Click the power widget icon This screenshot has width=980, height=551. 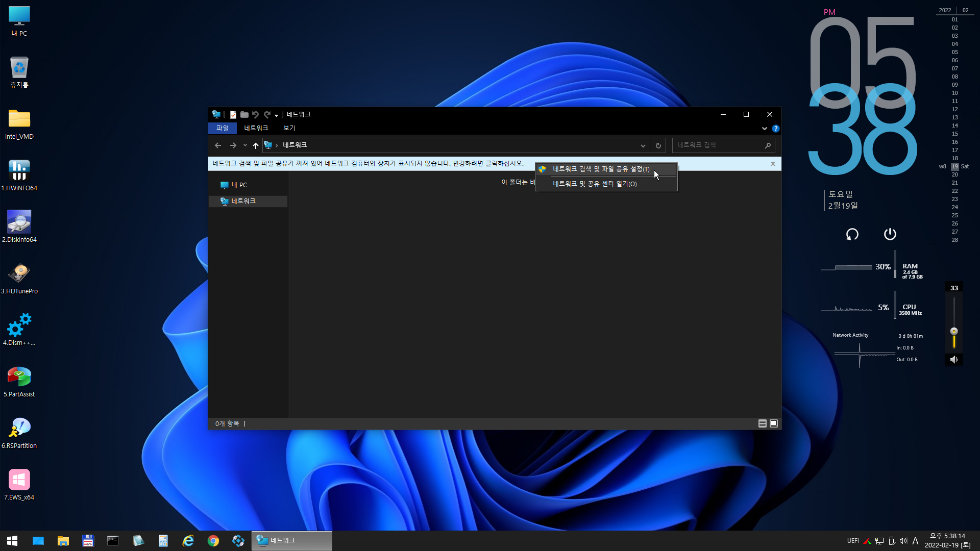click(890, 234)
